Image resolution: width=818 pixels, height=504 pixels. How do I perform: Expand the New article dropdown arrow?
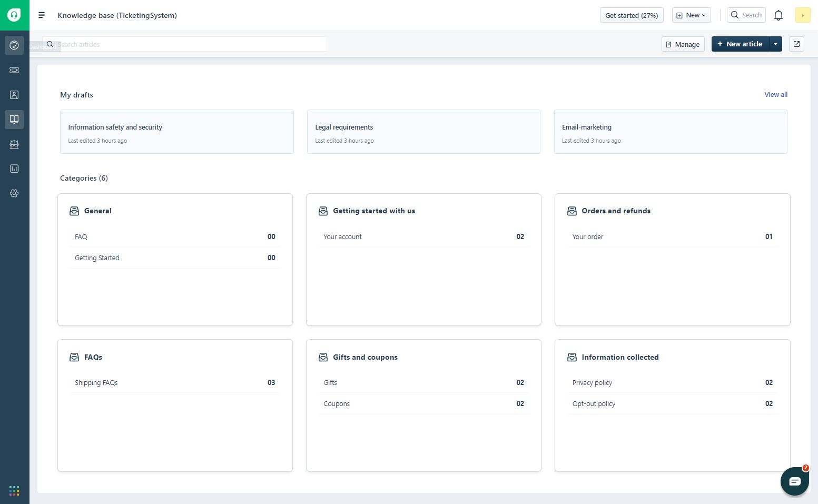coord(775,44)
